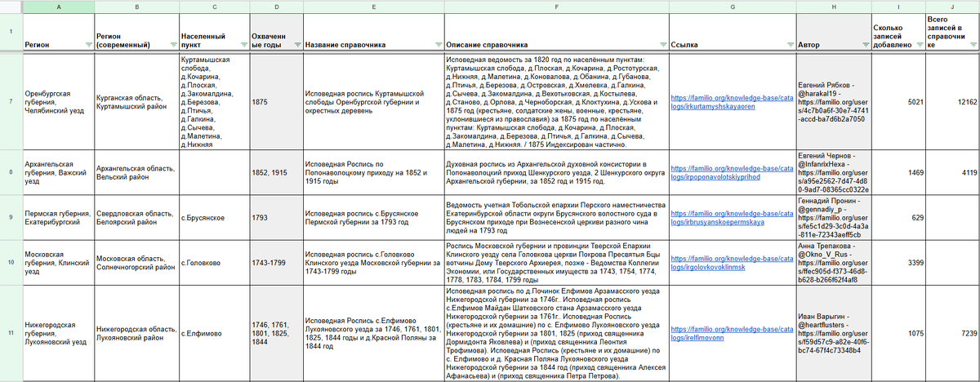Open filter dropdown for Регион column
The height and width of the screenshot is (382, 980).
pos(88,45)
